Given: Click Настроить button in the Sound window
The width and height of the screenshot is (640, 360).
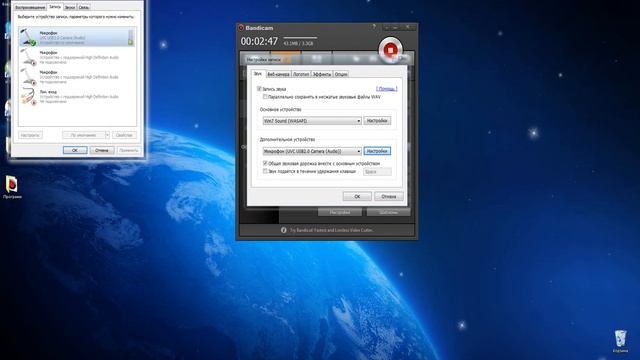Looking at the screenshot, I should 30,135.
